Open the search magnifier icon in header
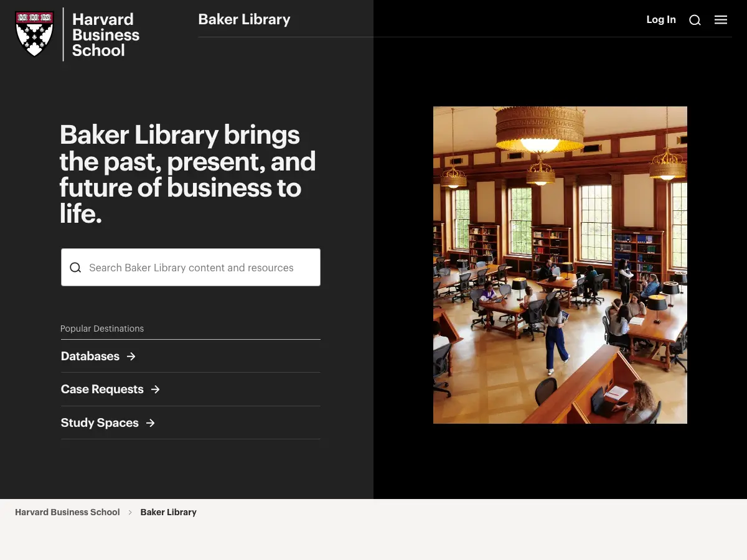Viewport: 747px width, 560px height. point(695,20)
